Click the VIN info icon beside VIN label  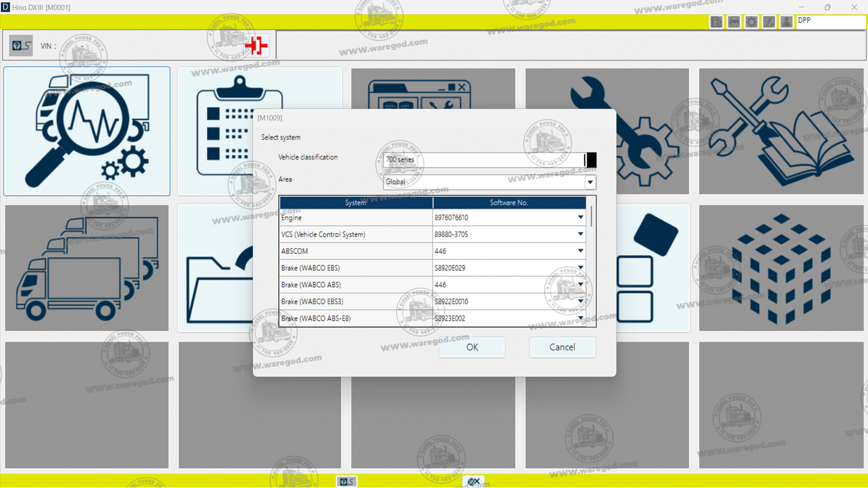[21, 46]
